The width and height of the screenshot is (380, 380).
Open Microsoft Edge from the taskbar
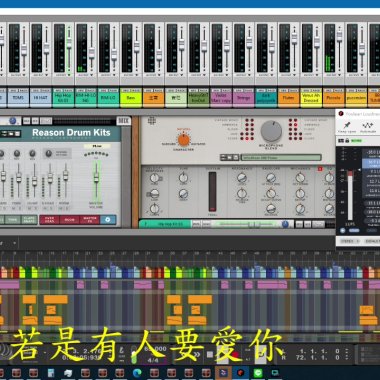137,373
